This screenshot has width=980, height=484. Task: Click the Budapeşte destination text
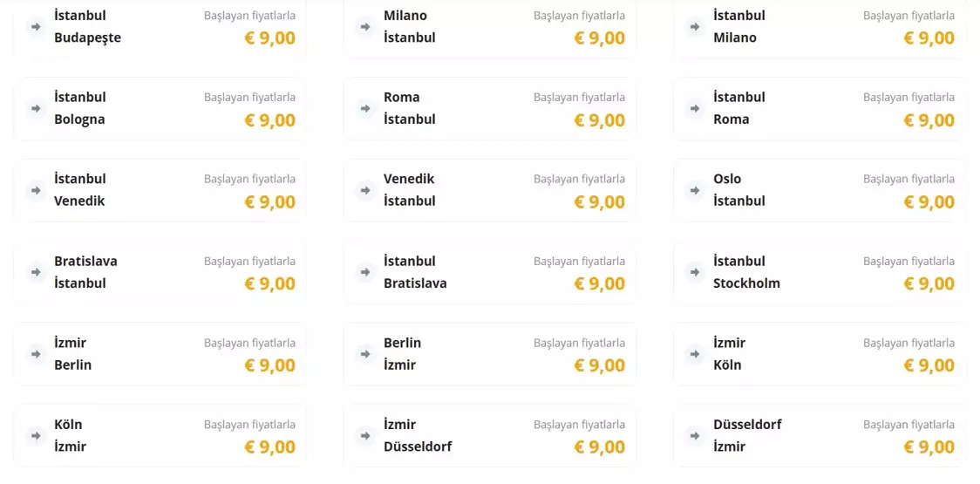tap(87, 37)
